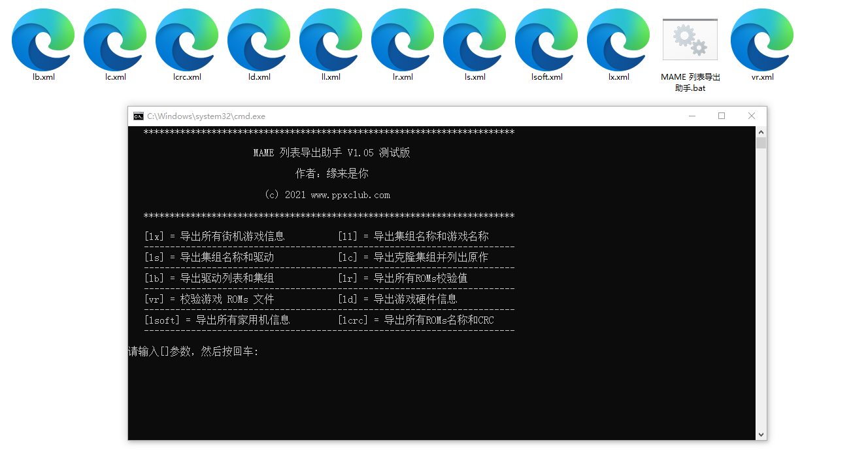
Task: Click the '[lx] = 导出所有街机游戏信息' line
Action: [x=214, y=236]
